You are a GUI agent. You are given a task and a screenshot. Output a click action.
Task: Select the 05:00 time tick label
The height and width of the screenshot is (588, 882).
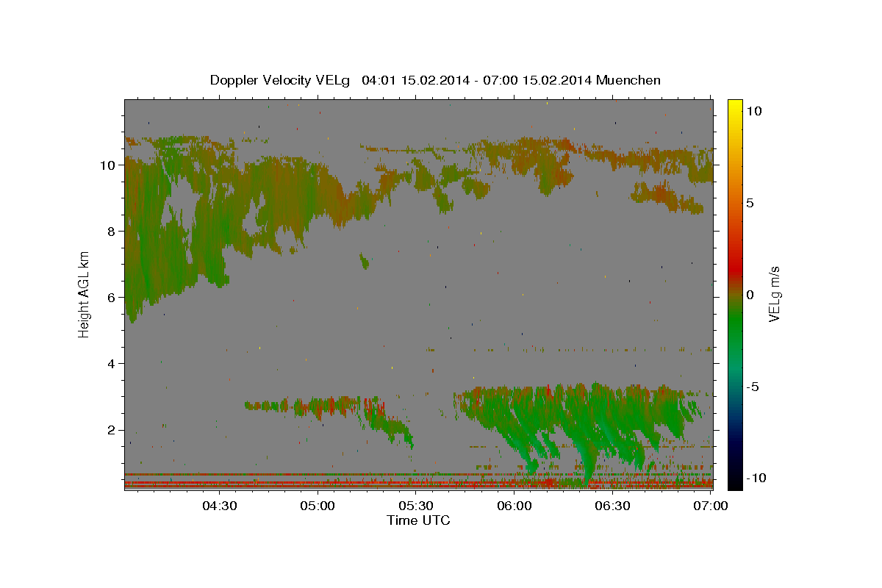coord(318,506)
